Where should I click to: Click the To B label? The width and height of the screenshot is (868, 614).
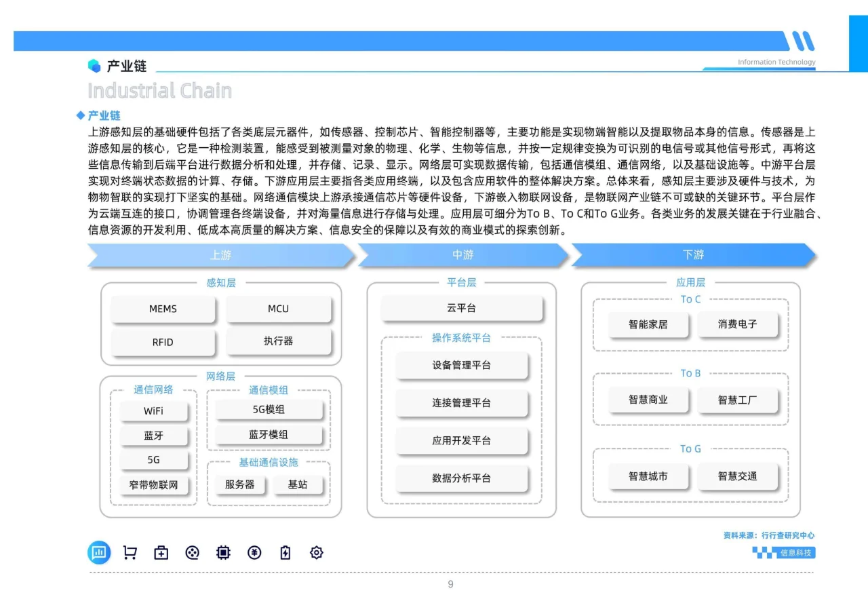point(690,373)
